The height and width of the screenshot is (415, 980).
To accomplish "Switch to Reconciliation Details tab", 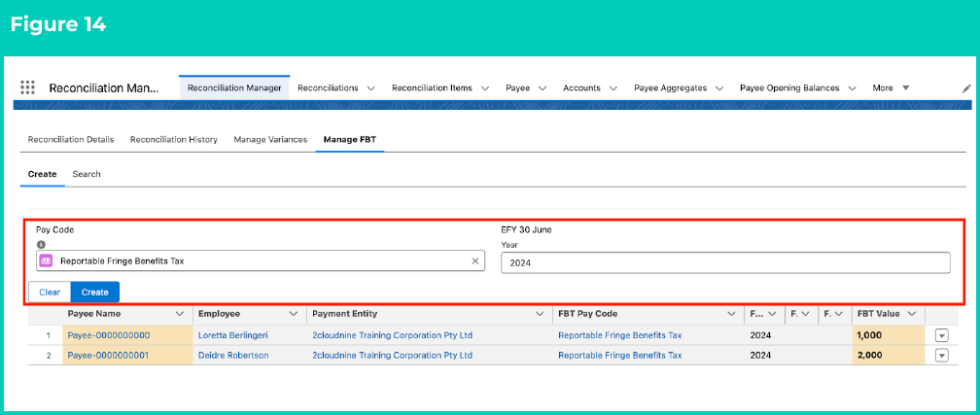I will (x=71, y=139).
